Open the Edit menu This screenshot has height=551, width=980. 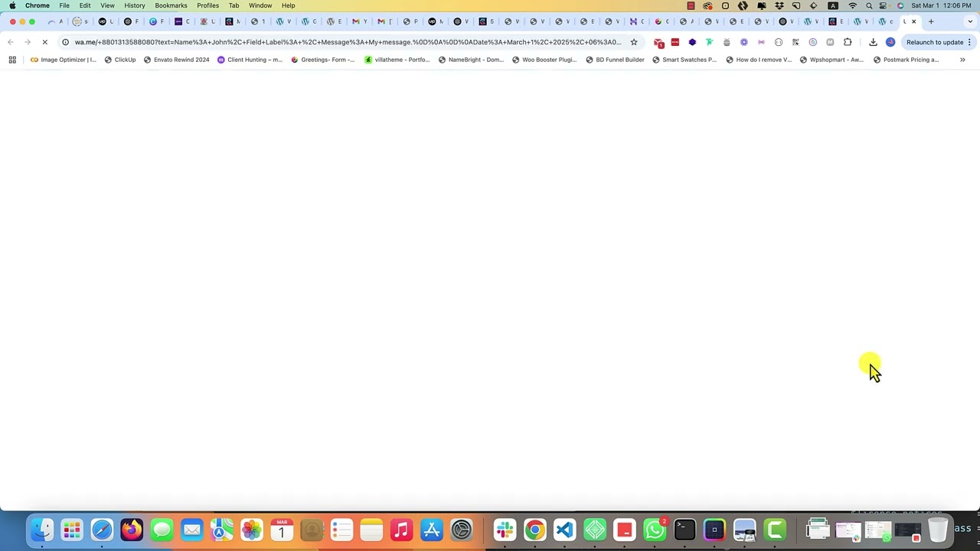coord(85,5)
